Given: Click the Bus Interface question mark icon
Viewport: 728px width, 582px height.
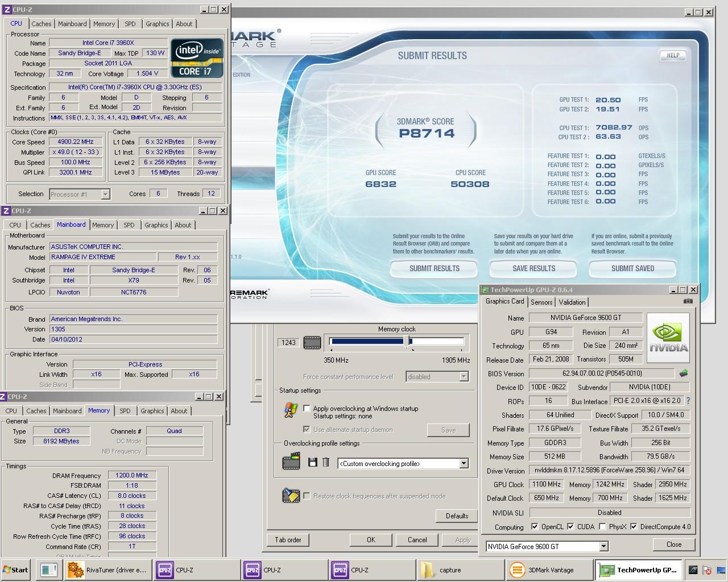Looking at the screenshot, I should [x=688, y=401].
